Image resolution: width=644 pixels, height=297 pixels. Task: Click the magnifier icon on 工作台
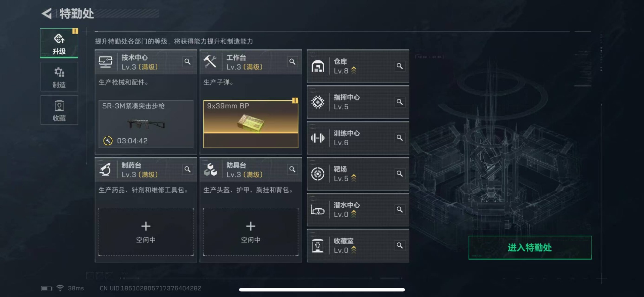pos(292,62)
